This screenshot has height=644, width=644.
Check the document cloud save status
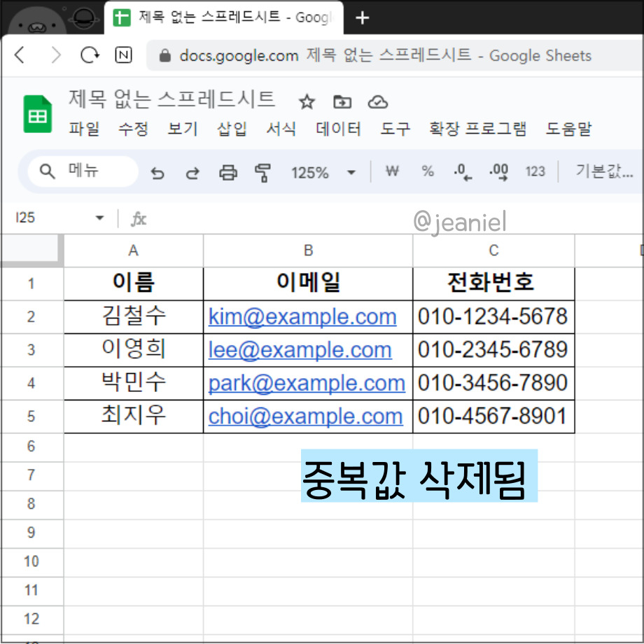coord(378,101)
